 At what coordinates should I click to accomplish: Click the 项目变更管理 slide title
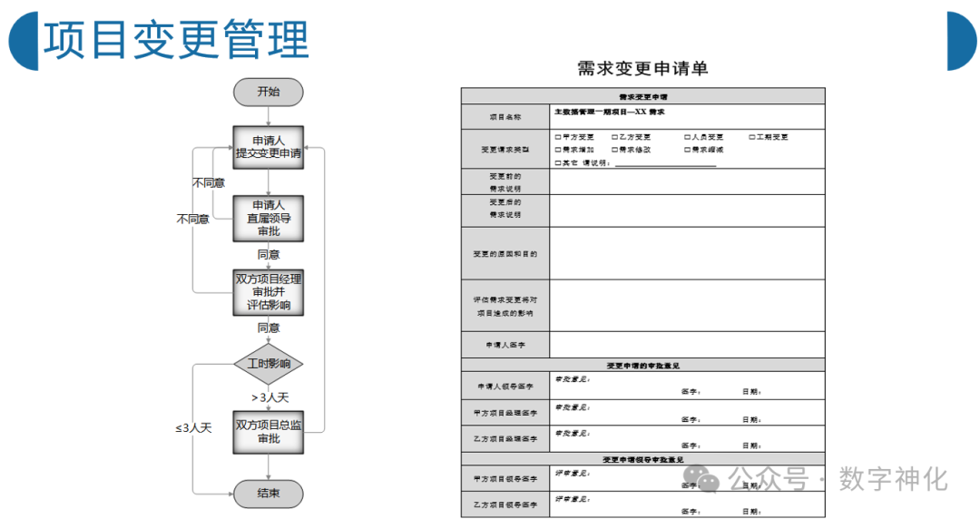point(177,41)
